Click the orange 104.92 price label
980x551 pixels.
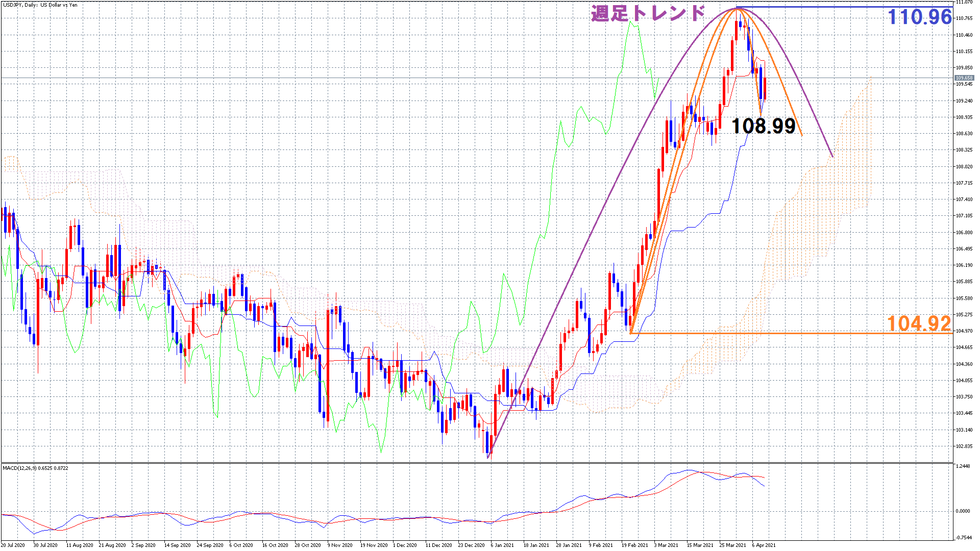[x=919, y=323]
